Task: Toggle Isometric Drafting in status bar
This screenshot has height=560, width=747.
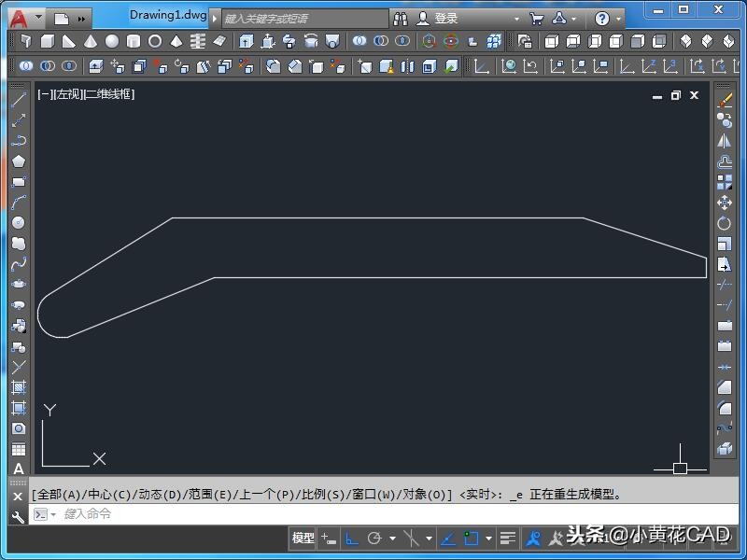Action: point(411,539)
